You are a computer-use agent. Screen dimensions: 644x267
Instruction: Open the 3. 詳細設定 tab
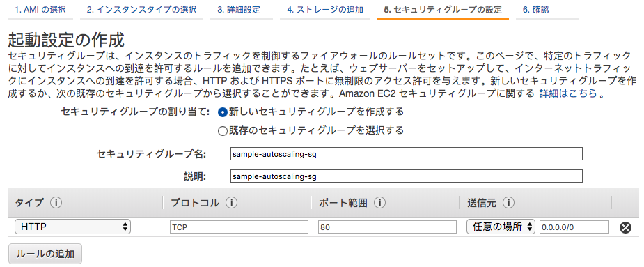click(x=239, y=10)
